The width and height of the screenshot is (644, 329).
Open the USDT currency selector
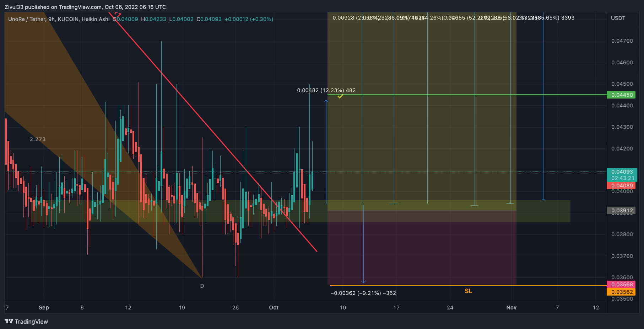pos(618,18)
